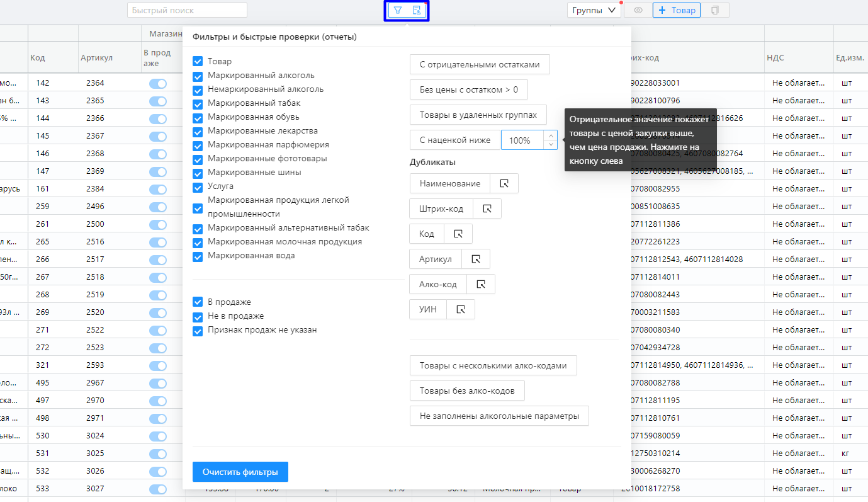Open duplicates selector icon next to Алко-код
The width and height of the screenshot is (868, 502).
click(481, 284)
